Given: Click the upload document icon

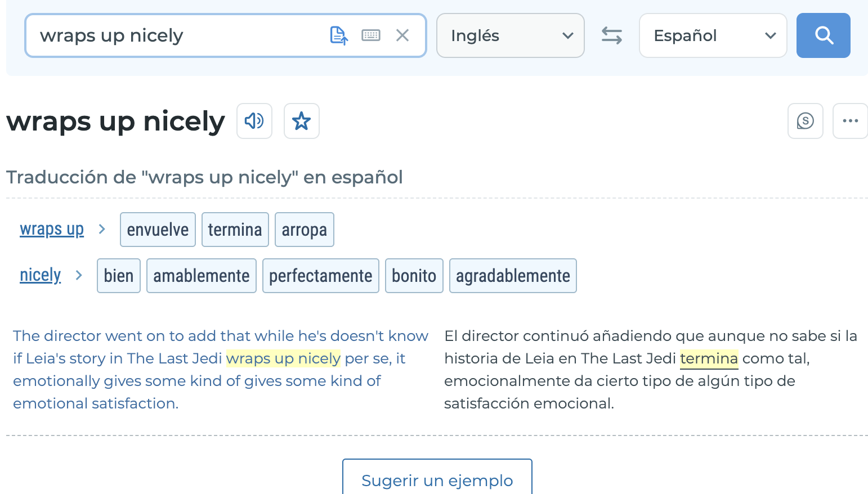Looking at the screenshot, I should pos(338,35).
